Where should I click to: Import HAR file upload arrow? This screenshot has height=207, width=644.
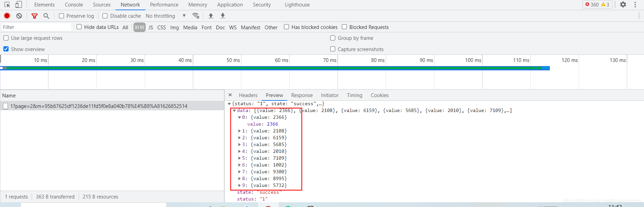(x=211, y=16)
